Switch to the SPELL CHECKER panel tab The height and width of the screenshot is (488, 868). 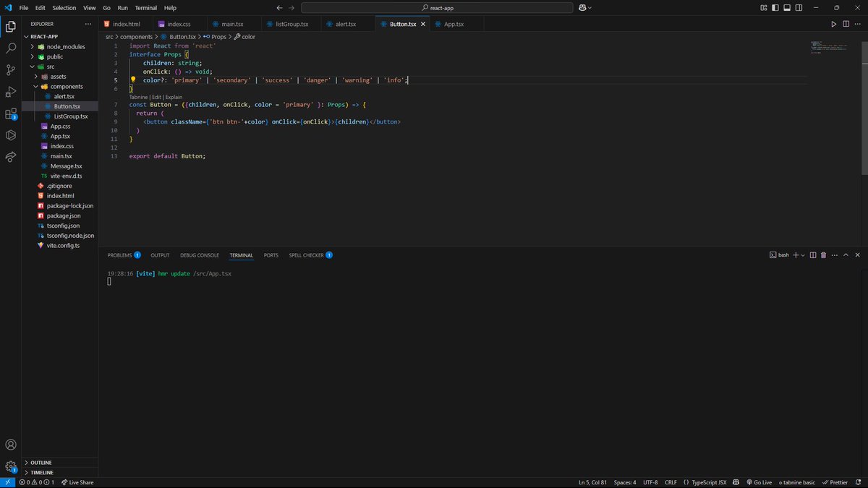(x=310, y=255)
